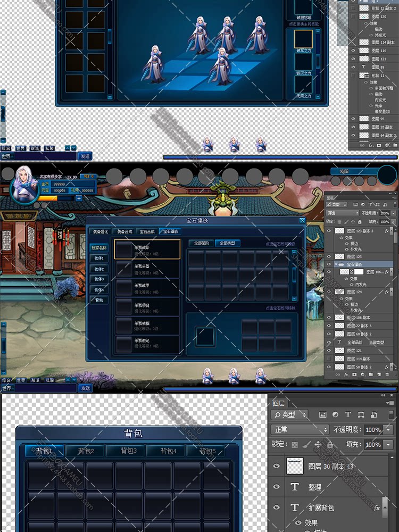Hide layer 图层 124

pos(328,292)
